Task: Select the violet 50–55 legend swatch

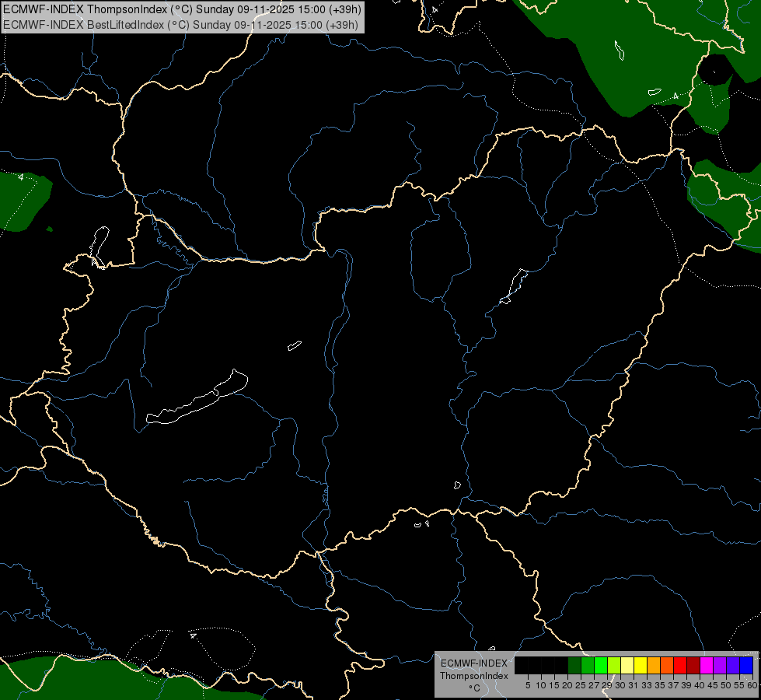Action: 733,665
